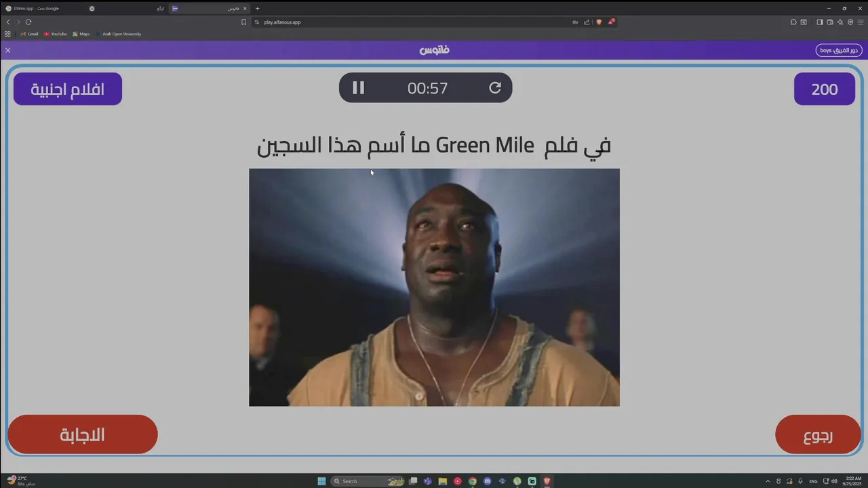Open the Green Mile question image
Screen dimensions: 868x488
coord(434,287)
